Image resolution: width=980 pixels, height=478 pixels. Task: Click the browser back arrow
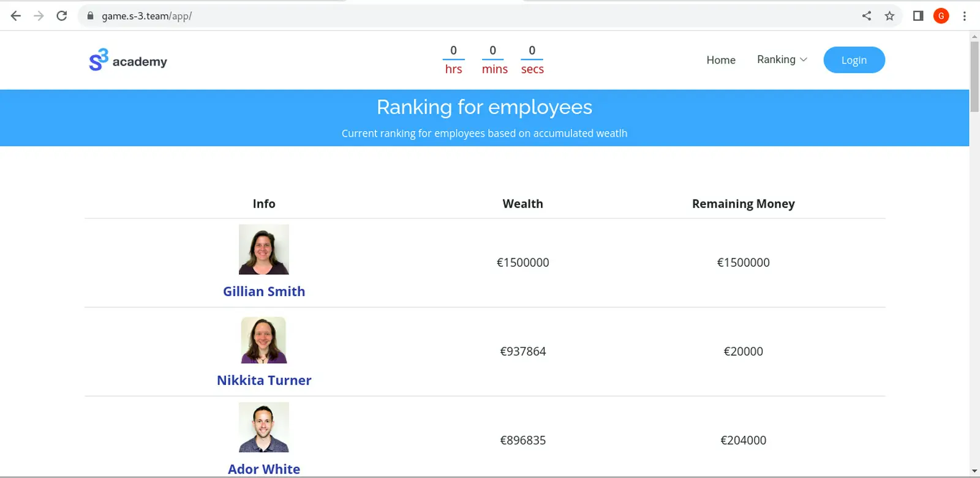[16, 16]
